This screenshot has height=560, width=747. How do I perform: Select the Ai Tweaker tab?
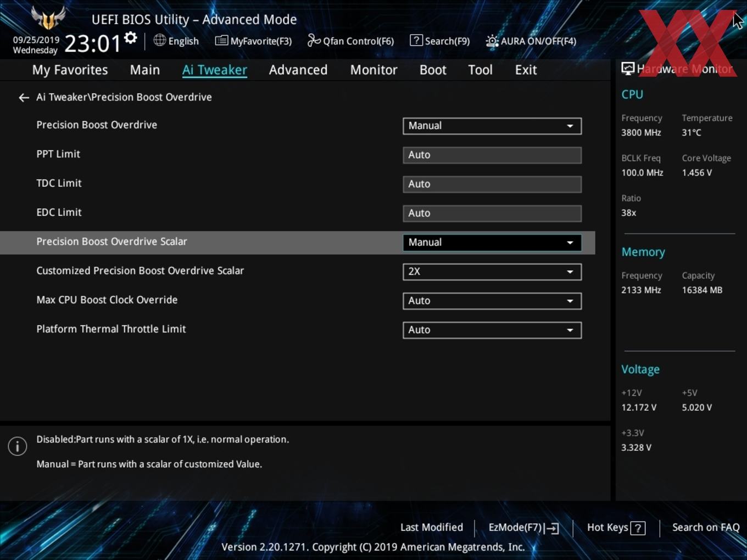(x=215, y=70)
